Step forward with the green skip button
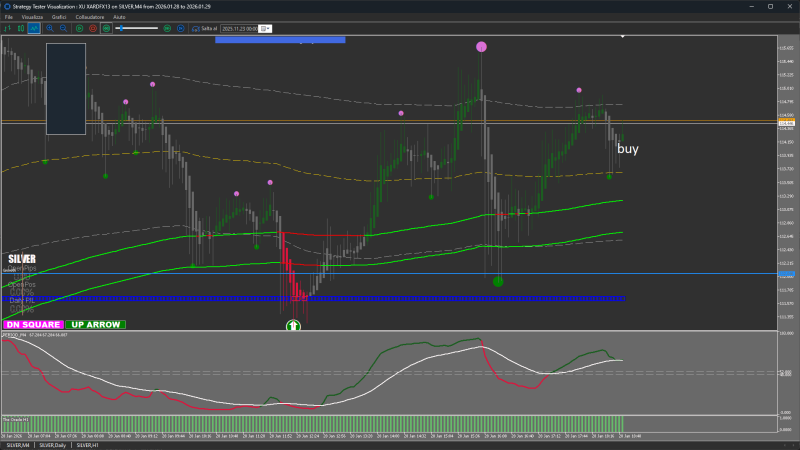 pyautogui.click(x=167, y=29)
